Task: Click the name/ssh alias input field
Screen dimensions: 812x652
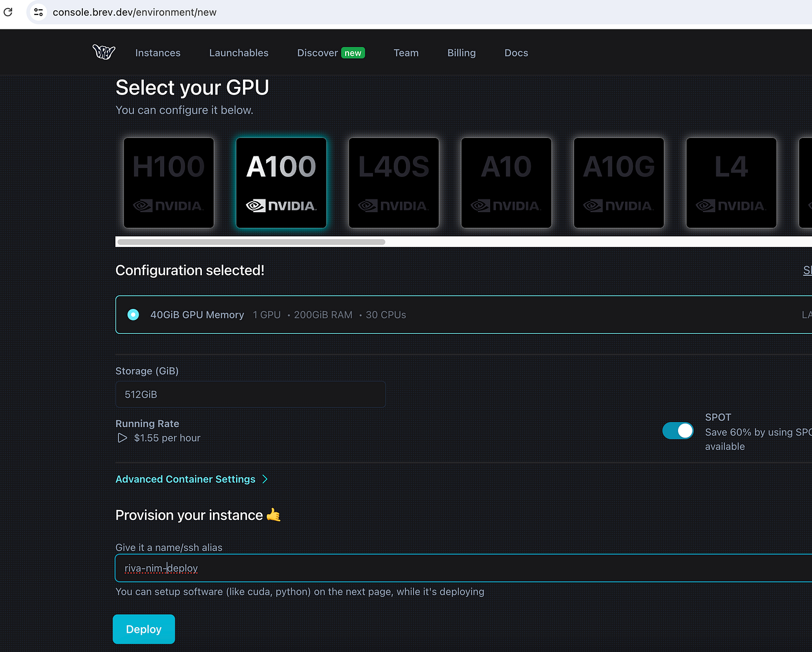Action: (463, 568)
